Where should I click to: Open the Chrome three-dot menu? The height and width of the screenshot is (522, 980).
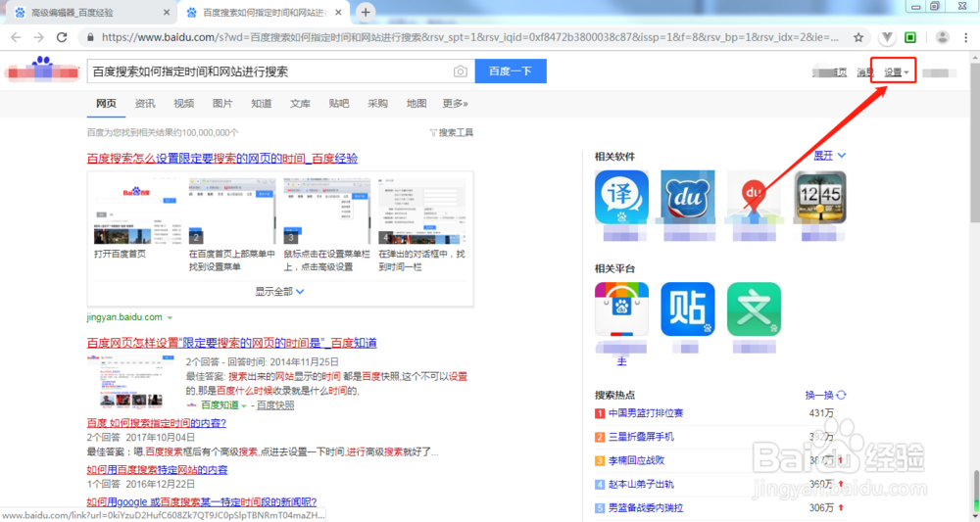pyautogui.click(x=965, y=37)
